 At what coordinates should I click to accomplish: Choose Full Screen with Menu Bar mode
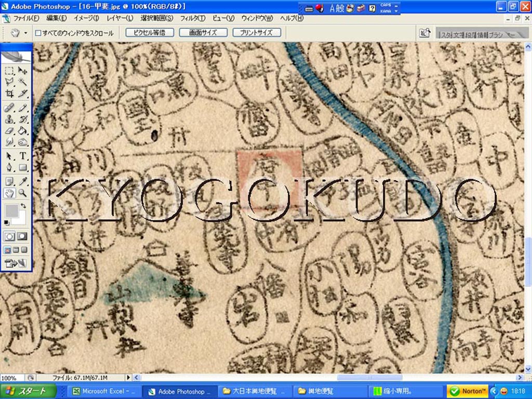click(16, 250)
